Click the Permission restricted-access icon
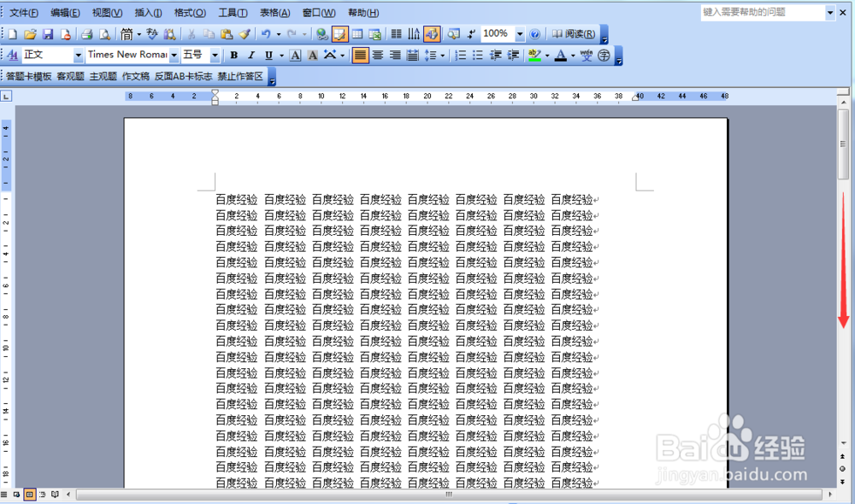This screenshot has width=855, height=504. [65, 34]
